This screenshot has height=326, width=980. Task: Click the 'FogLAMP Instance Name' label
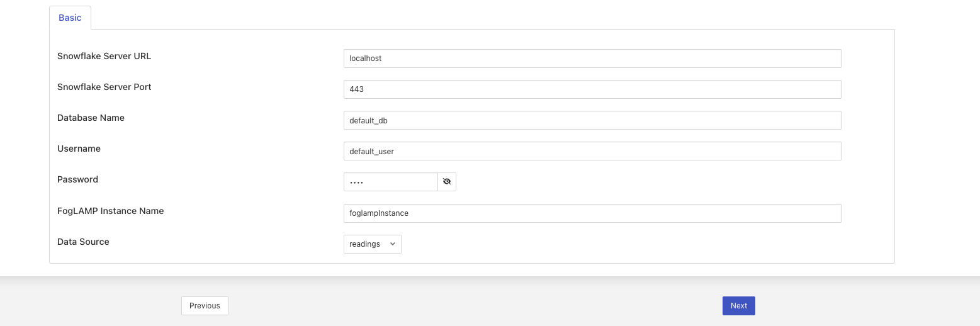[110, 211]
